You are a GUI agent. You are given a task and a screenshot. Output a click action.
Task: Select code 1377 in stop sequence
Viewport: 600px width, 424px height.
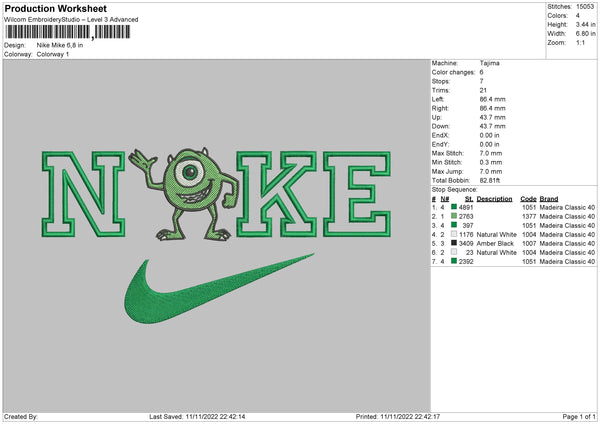coord(529,216)
